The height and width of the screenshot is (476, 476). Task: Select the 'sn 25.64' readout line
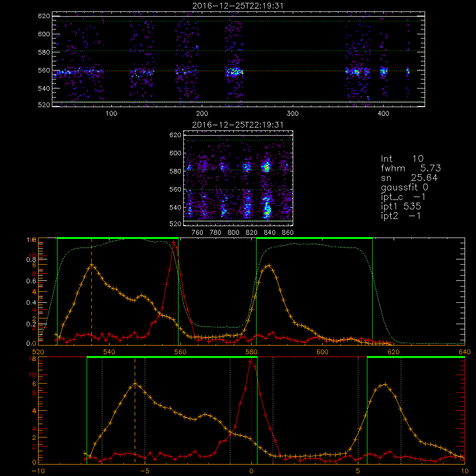[409, 178]
